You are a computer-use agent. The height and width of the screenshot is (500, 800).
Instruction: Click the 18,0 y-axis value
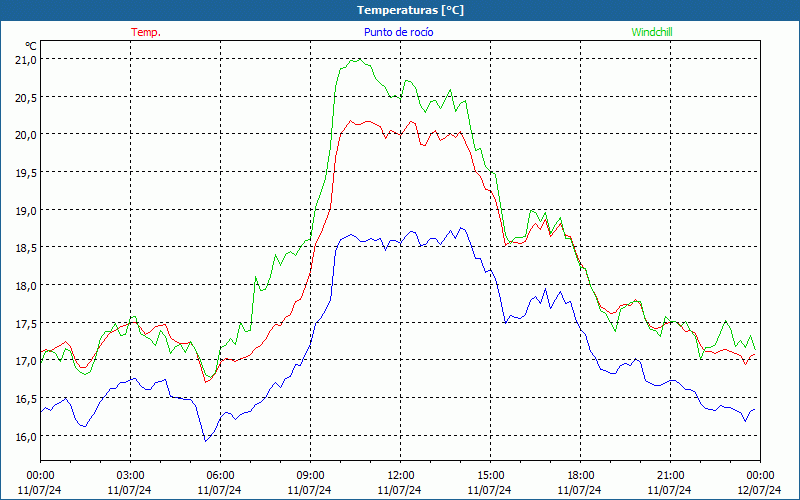(26, 285)
